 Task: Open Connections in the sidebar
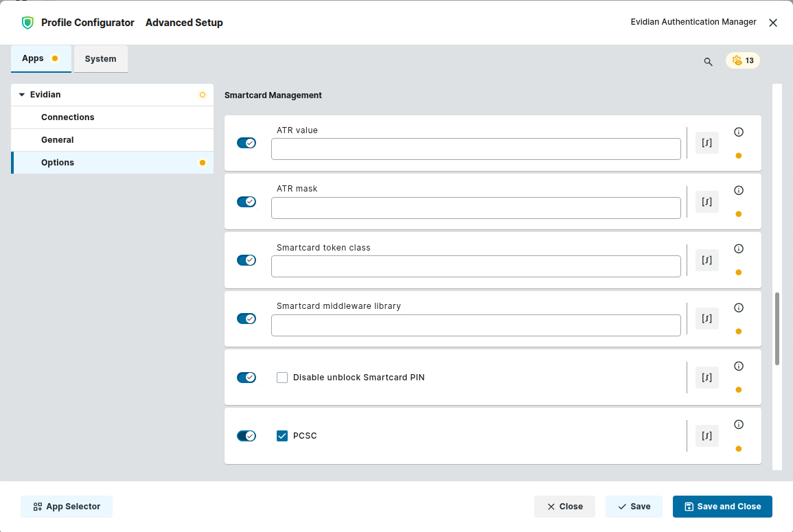[x=113, y=117]
